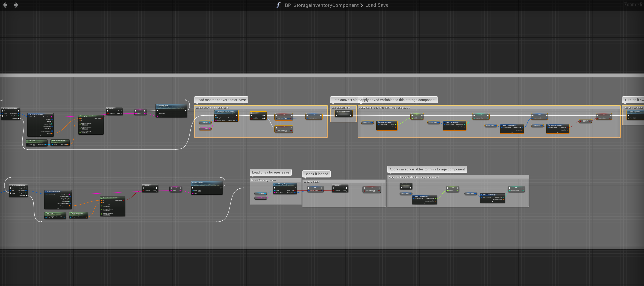Expand the Break S_SaveConvert node with Weight pin
Image resolution: width=644 pixels, height=286 pixels.
[x=387, y=129]
